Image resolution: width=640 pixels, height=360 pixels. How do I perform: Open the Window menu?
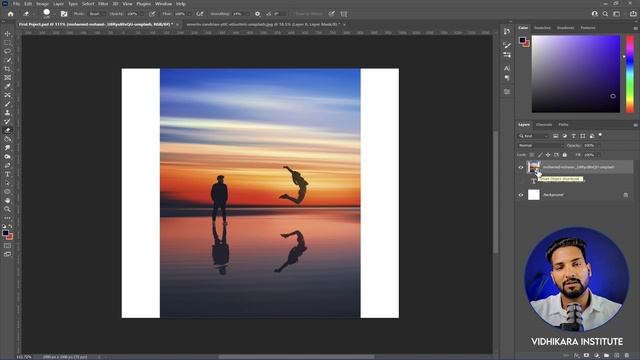click(164, 4)
